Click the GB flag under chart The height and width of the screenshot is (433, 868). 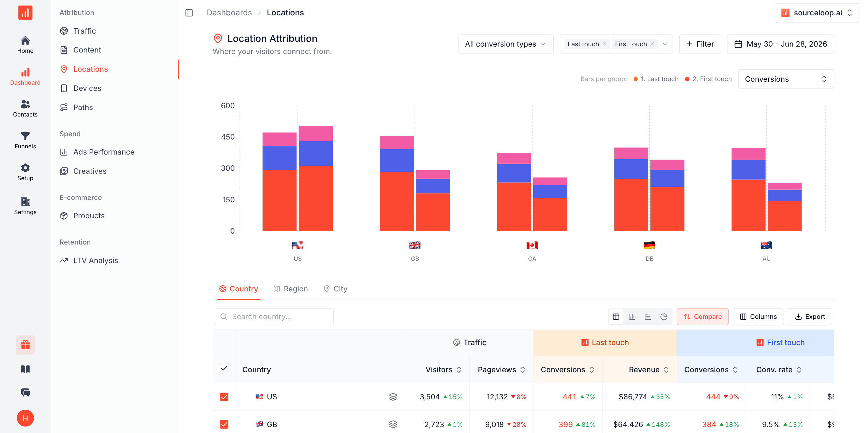(415, 245)
